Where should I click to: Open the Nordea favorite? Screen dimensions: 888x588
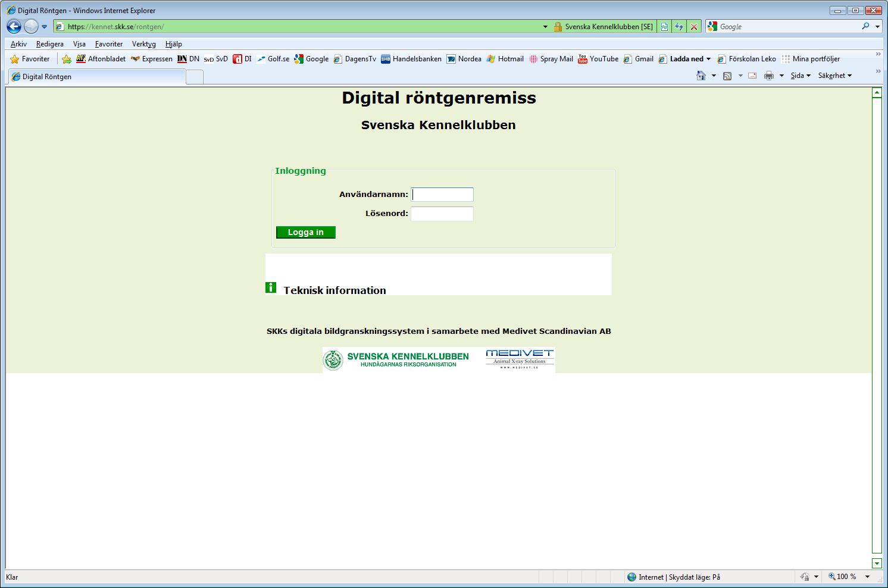point(464,59)
